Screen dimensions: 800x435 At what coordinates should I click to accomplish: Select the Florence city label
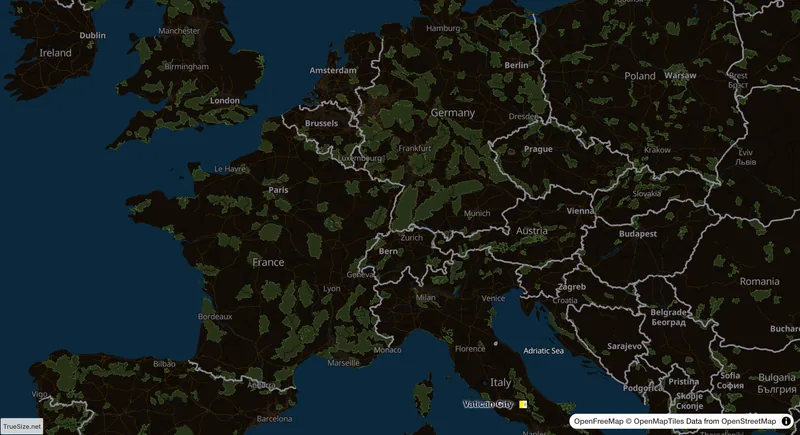[470, 349]
